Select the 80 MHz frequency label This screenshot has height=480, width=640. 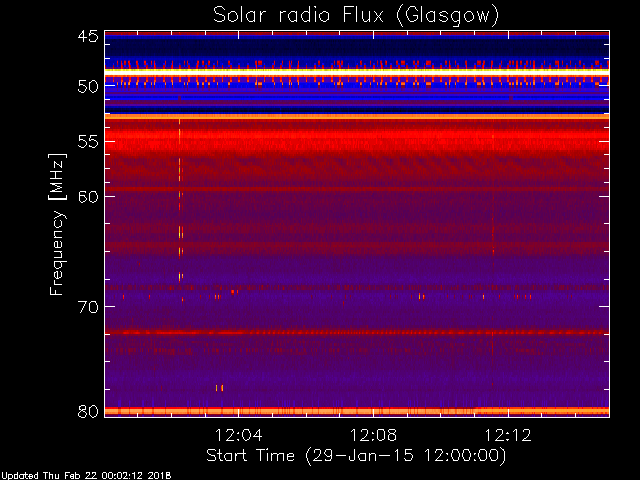pos(88,411)
